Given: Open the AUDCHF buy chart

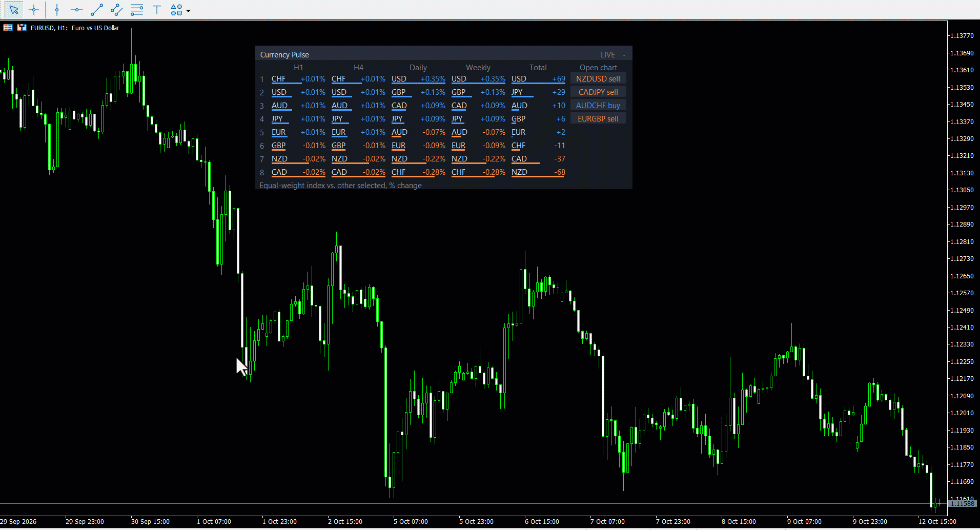Looking at the screenshot, I should tap(598, 106).
